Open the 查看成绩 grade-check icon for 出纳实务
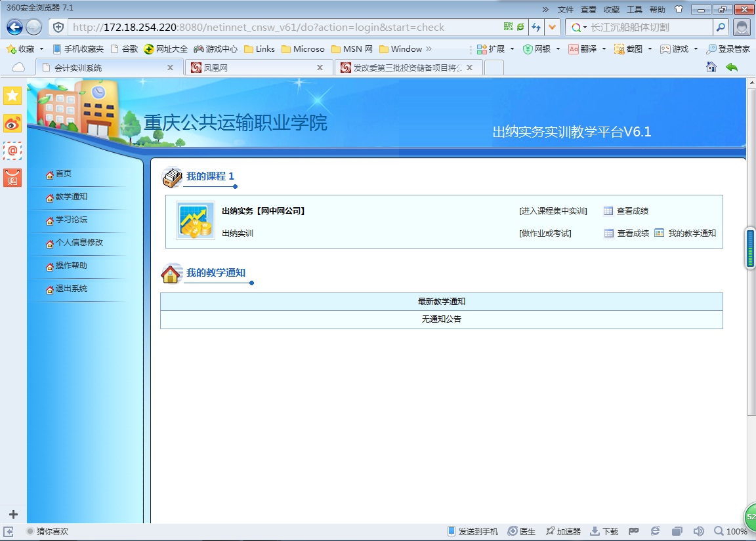Screen dimensions: 756x541 608,210
